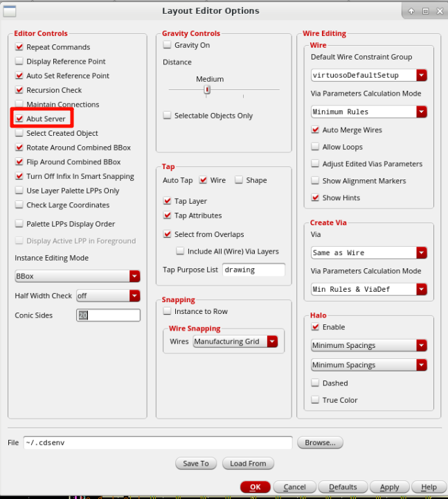Screen dimensions: 448x499
Task: Enable the Gravity On checkbox
Action: tap(167, 45)
